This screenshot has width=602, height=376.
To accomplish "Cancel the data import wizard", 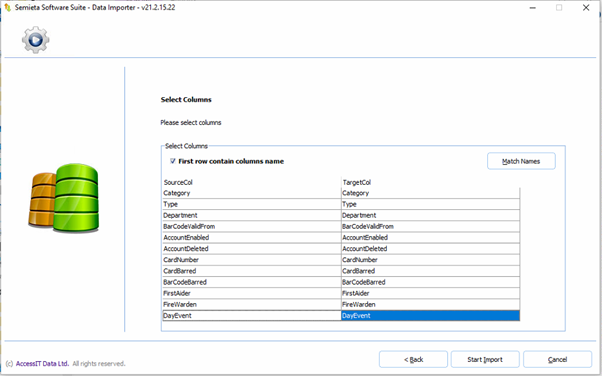I will tap(557, 359).
